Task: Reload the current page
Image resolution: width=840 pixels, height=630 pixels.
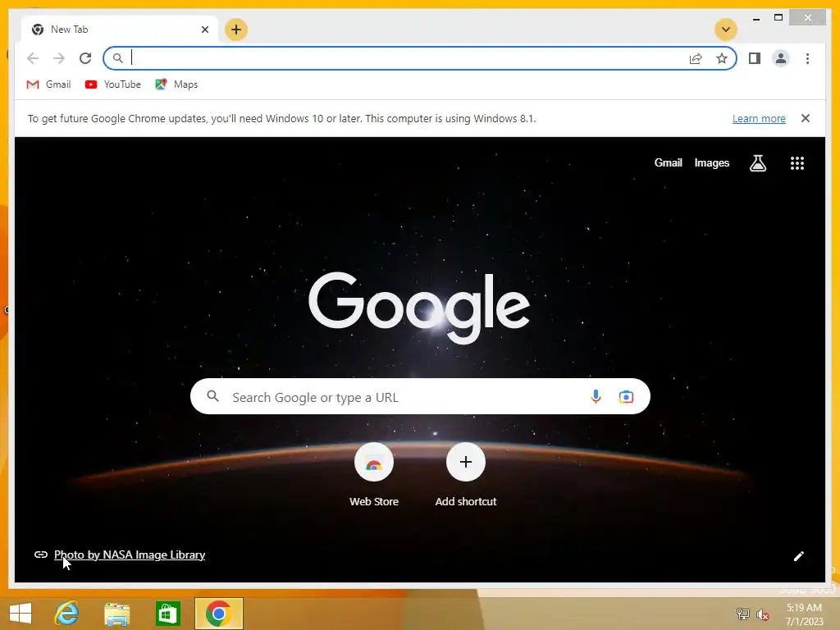Action: [x=85, y=58]
